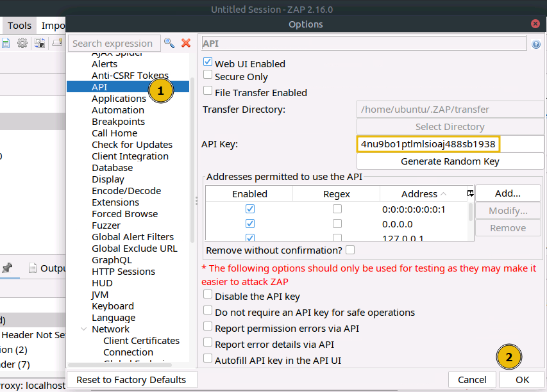The width and height of the screenshot is (547, 392).
Task: Select HUD in options tree
Action: coord(102,283)
